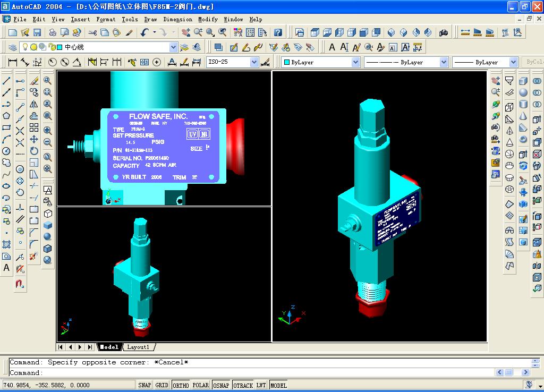The height and width of the screenshot is (392, 544).
Task: Click the Undo arrow icon
Action: (144, 32)
